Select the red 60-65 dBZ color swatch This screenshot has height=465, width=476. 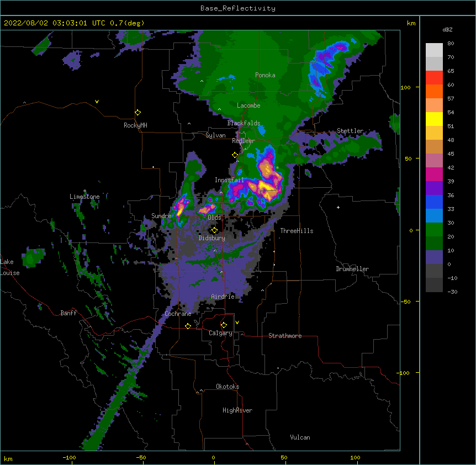(434, 78)
